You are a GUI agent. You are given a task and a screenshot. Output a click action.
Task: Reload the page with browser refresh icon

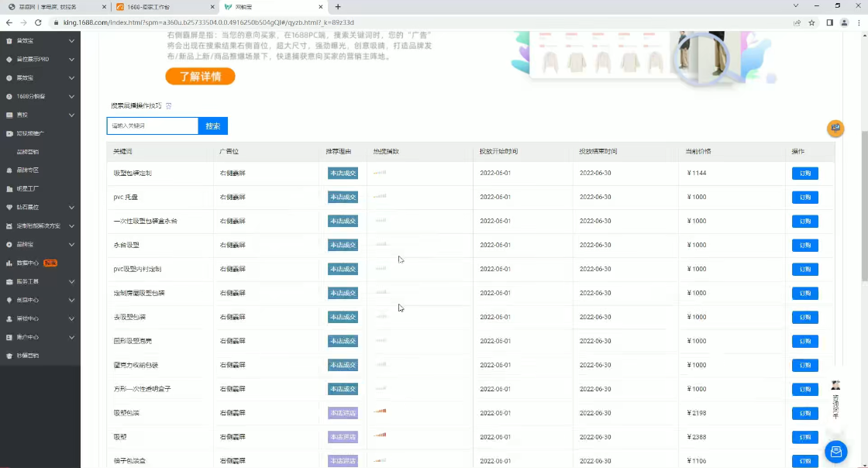click(39, 22)
